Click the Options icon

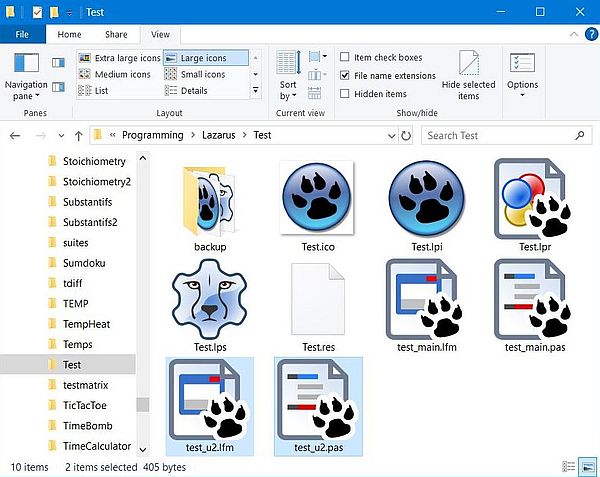coord(522,63)
